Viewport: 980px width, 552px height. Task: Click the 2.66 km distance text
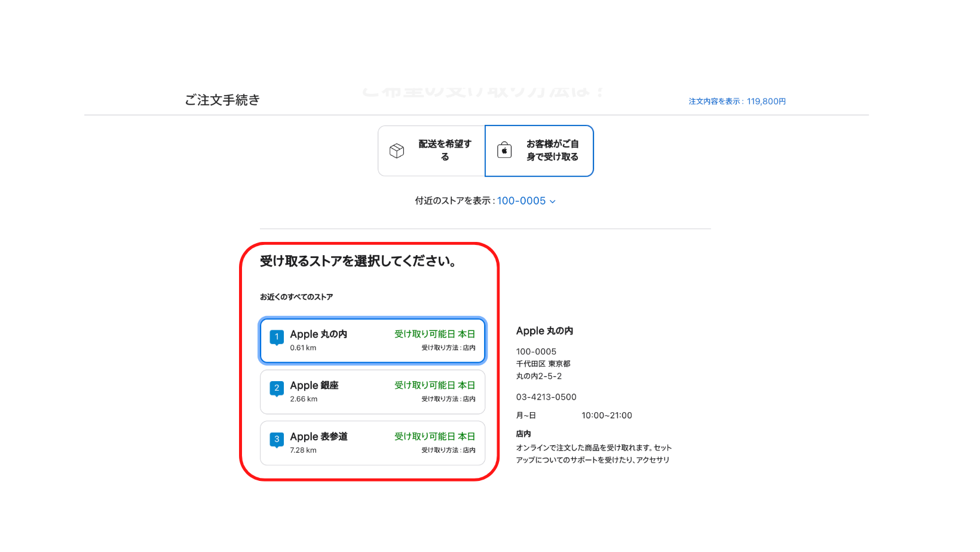[x=304, y=399]
